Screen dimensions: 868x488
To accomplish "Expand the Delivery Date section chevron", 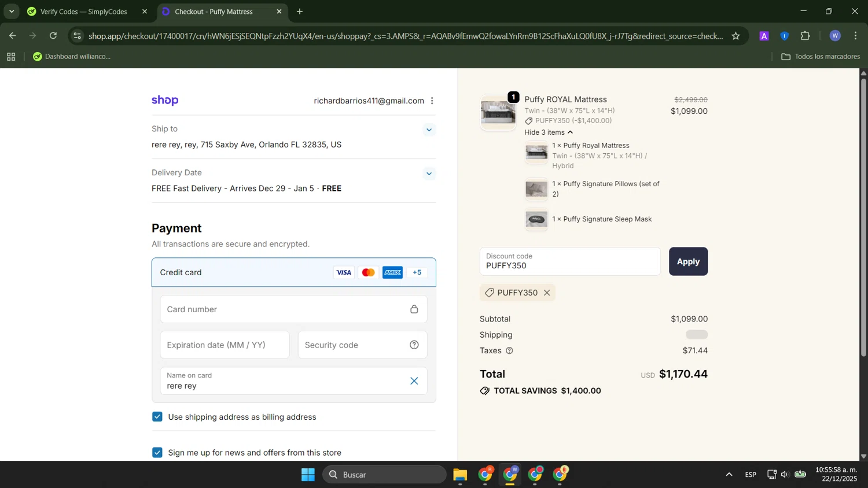I will click(429, 173).
